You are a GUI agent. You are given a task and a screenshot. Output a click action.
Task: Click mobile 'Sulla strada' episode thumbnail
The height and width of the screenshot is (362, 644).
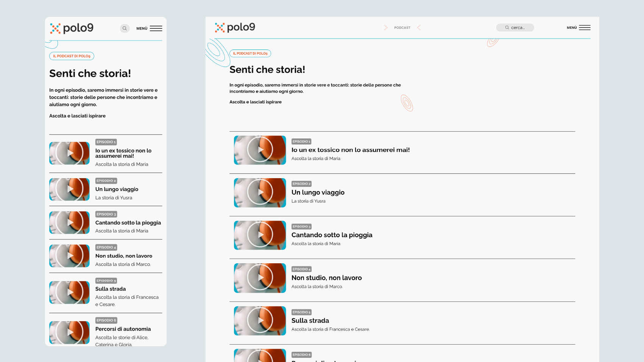click(x=70, y=292)
